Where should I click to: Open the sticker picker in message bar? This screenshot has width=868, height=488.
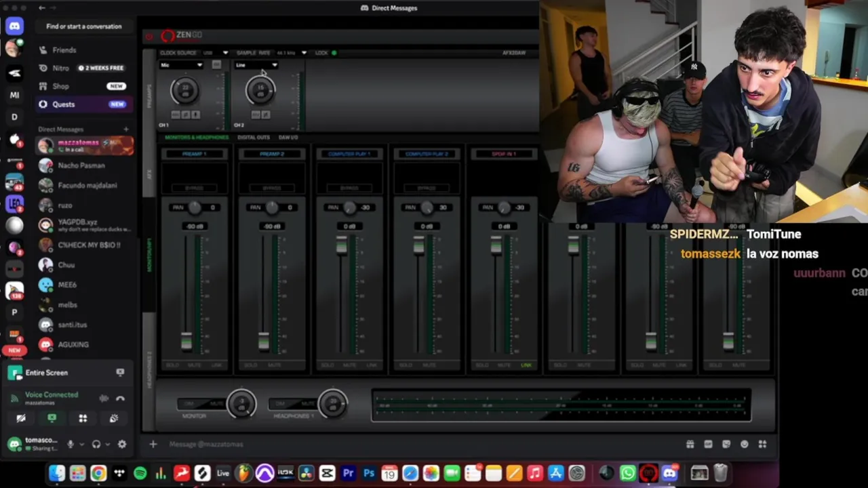(726, 444)
